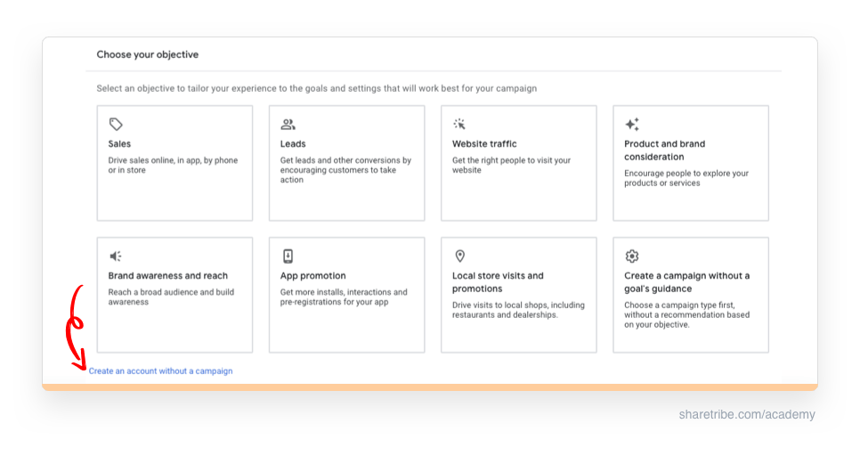Screen dimensions: 868x464
Task: Click the Website traffic cursor sparkle icon
Action: 459,125
